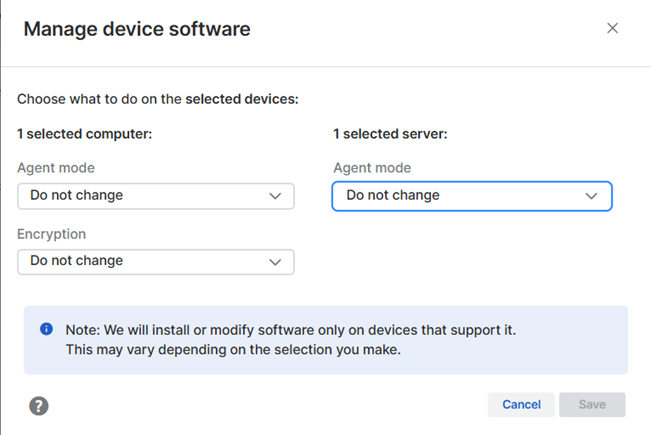The height and width of the screenshot is (435, 651).
Task: Click the "Manage device software" title
Action: 137,29
